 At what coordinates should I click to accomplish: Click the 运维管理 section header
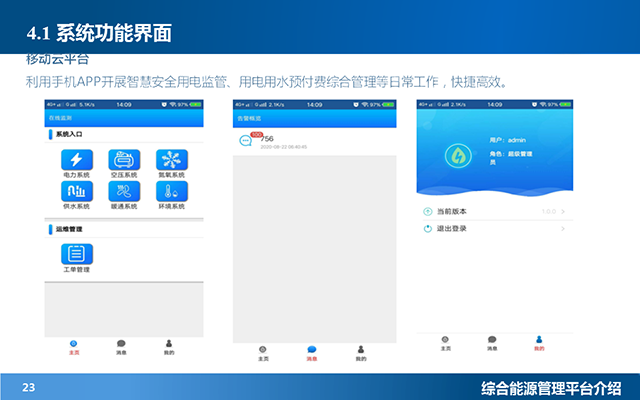69,229
